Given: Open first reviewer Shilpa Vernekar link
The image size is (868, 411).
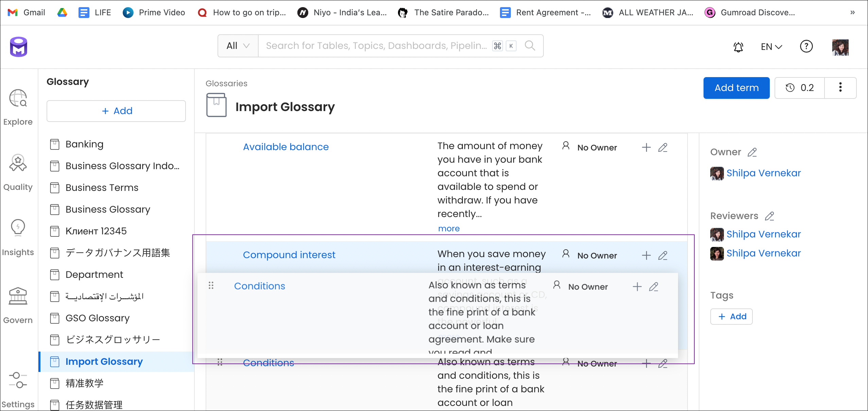Looking at the screenshot, I should pos(763,234).
